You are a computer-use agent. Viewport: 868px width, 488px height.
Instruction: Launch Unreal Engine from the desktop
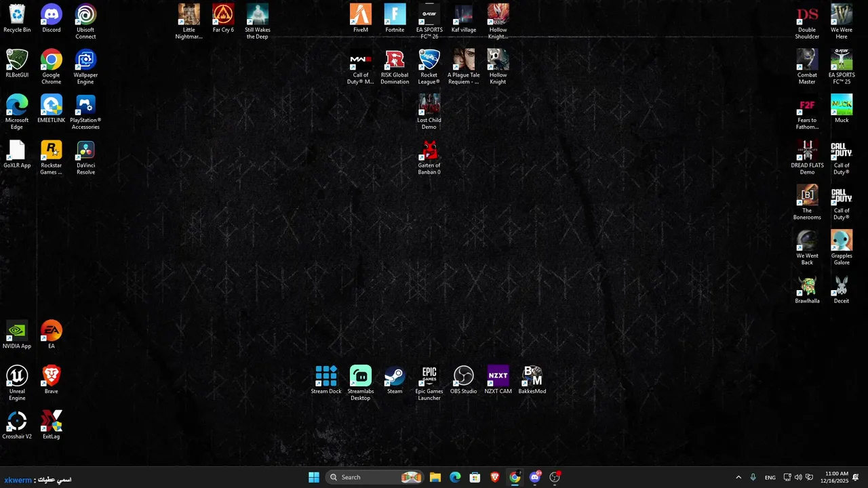pyautogui.click(x=17, y=384)
